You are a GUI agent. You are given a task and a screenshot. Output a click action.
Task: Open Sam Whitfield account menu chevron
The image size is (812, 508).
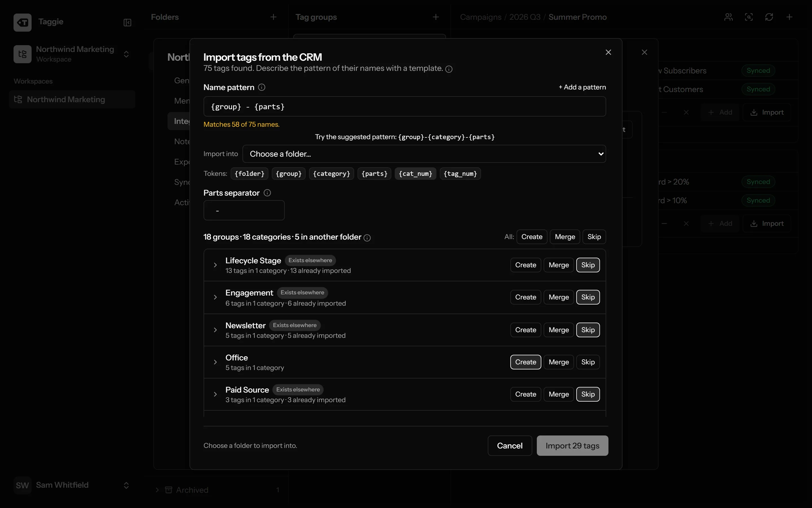[x=126, y=485]
